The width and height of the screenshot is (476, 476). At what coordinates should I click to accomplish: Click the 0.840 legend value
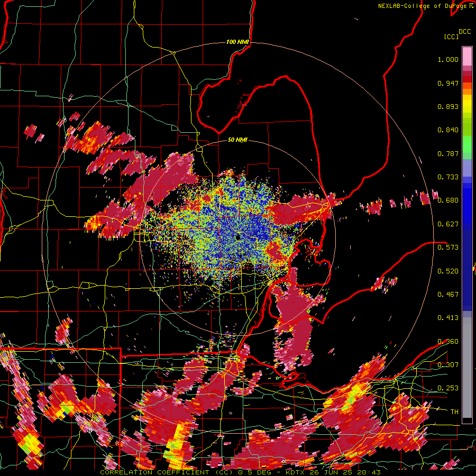(448, 130)
